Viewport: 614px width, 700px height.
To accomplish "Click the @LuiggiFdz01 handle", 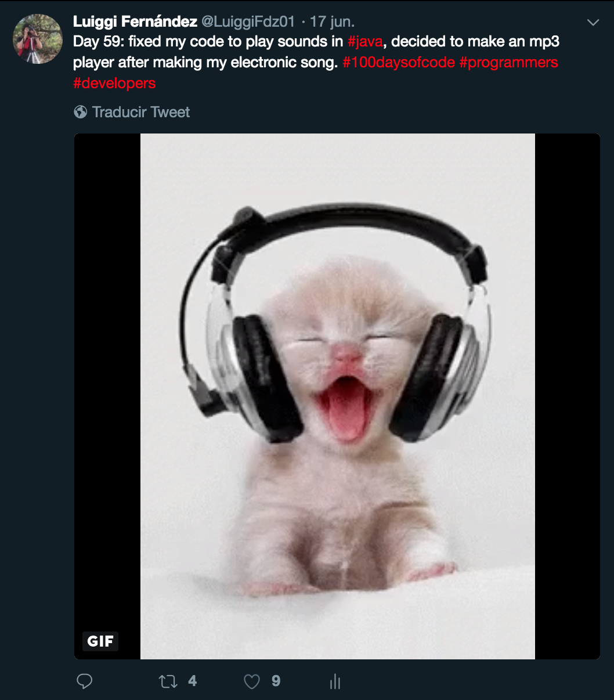I will [248, 21].
